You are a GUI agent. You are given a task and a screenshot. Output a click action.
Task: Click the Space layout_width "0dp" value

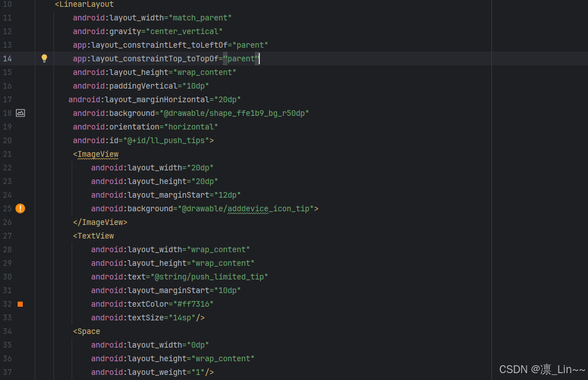(198, 345)
